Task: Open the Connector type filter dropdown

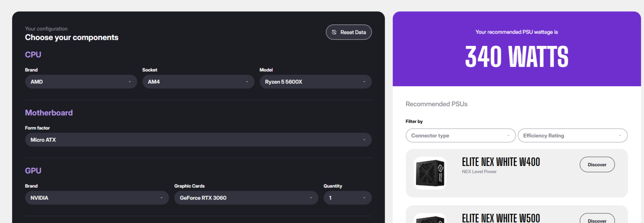Action: tap(460, 136)
